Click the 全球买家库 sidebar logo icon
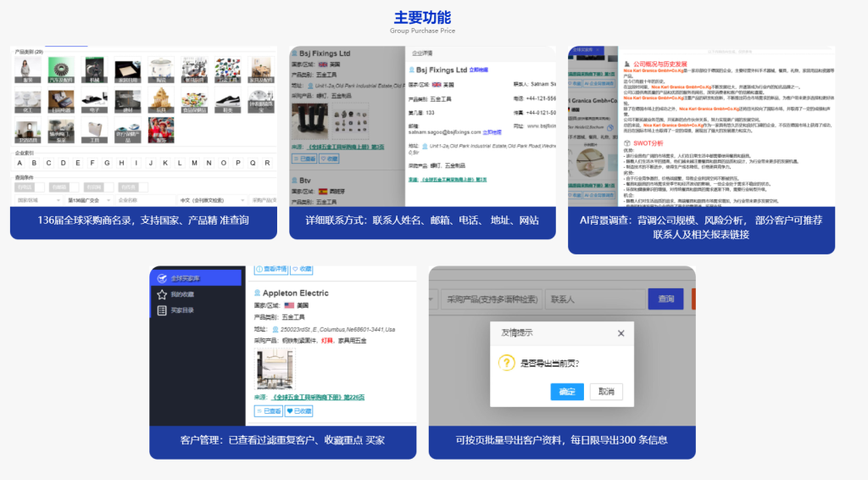This screenshot has height=480, width=868. [161, 277]
